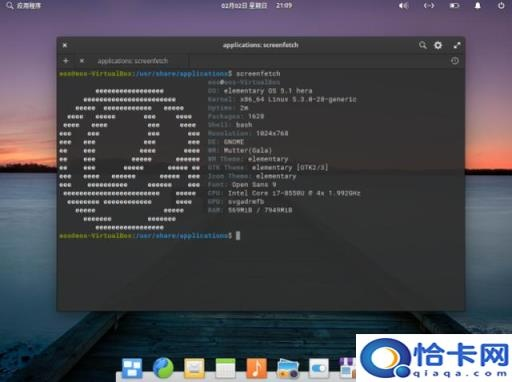Click the Resolution '1024x768' value
Image resolution: width=512 pixels, height=382 pixels.
[272, 133]
